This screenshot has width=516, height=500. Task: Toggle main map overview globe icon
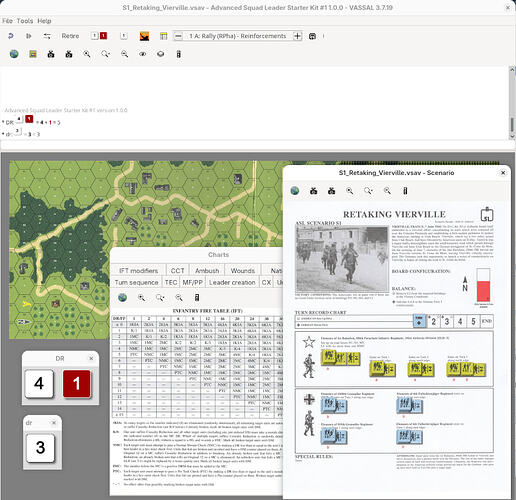14,54
